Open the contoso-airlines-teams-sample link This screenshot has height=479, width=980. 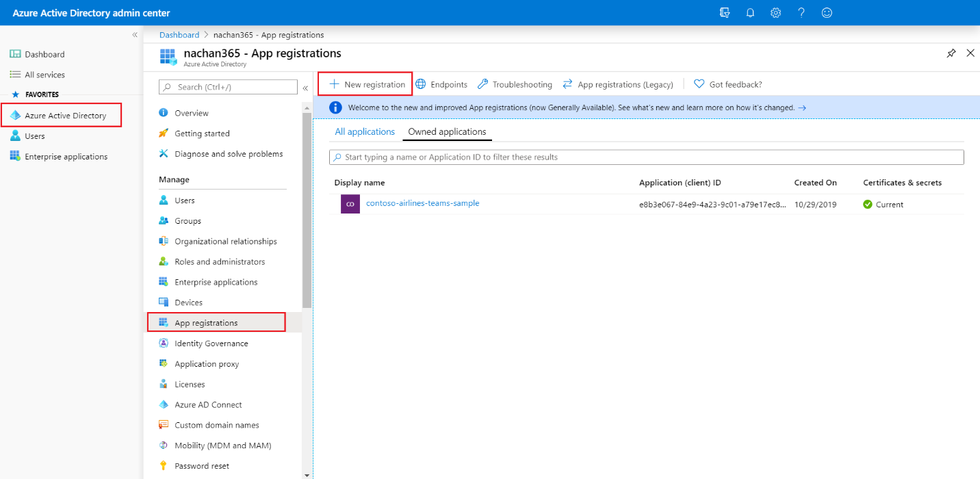click(422, 203)
